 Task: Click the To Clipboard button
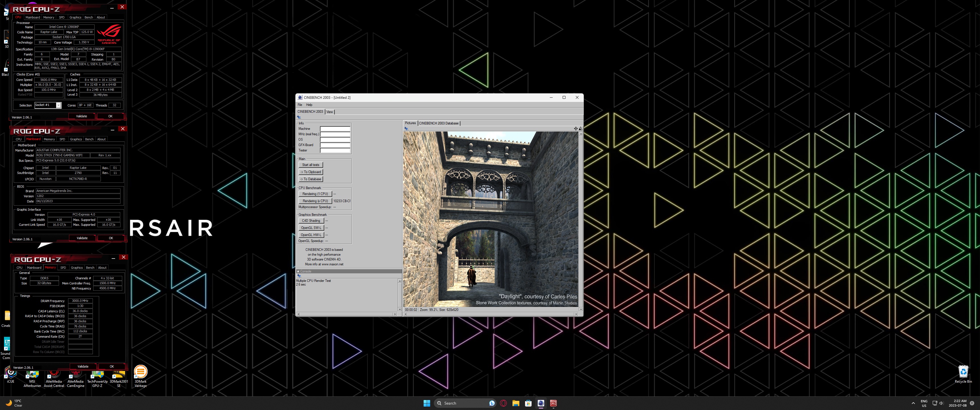pyautogui.click(x=311, y=172)
